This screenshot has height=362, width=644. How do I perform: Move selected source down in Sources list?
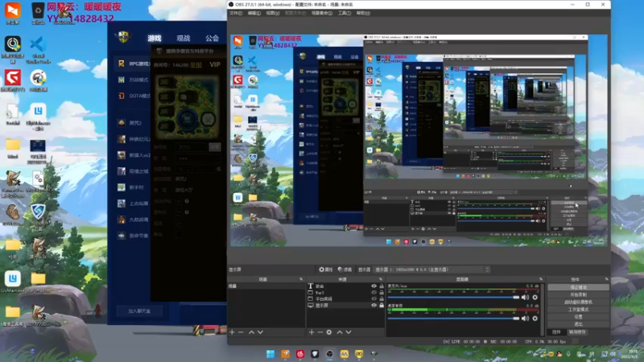point(349,332)
